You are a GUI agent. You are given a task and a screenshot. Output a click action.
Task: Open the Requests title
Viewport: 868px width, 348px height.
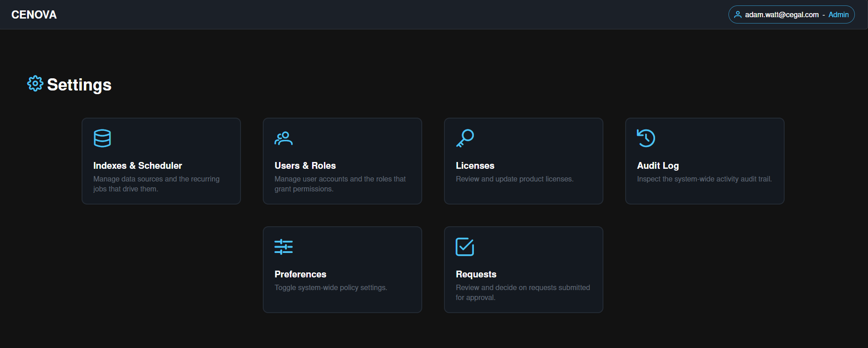[476, 274]
